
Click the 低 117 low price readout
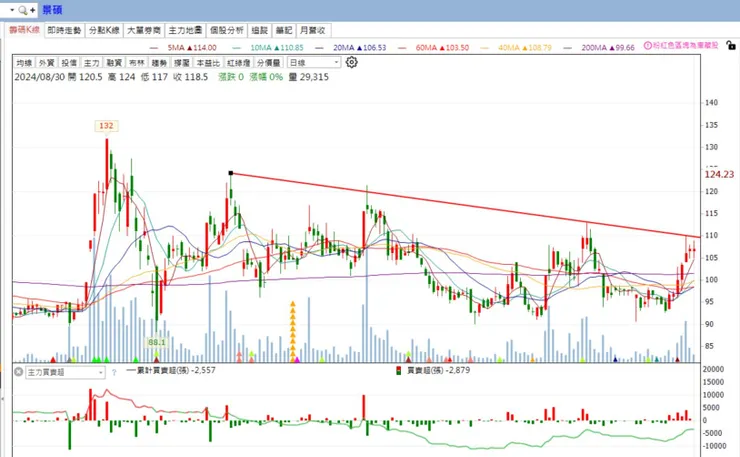point(154,77)
